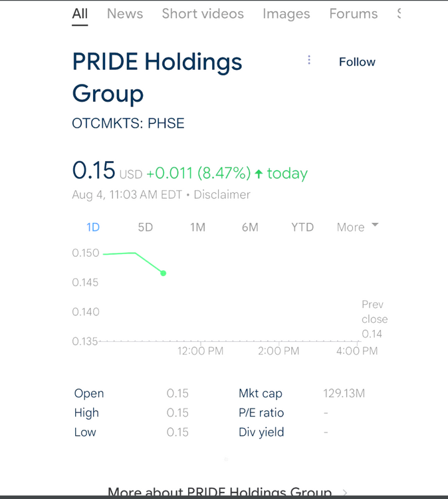448x499 pixels.
Task: Select the All results tab
Action: click(80, 14)
